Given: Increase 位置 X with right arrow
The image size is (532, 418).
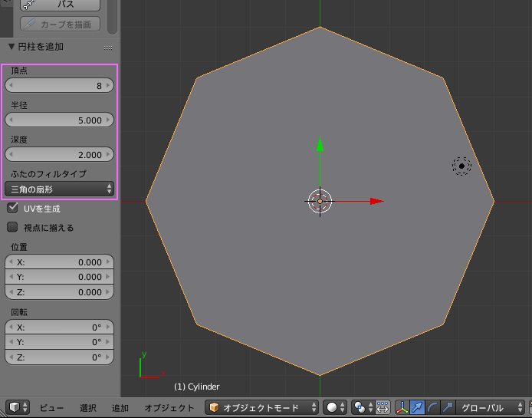Looking at the screenshot, I should pos(108,262).
